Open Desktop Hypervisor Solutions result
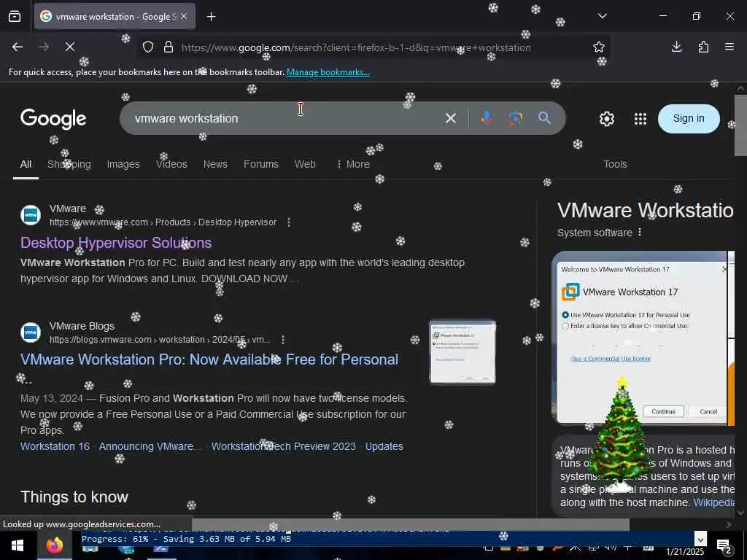Screen dimensions: 747x560 [116, 243]
